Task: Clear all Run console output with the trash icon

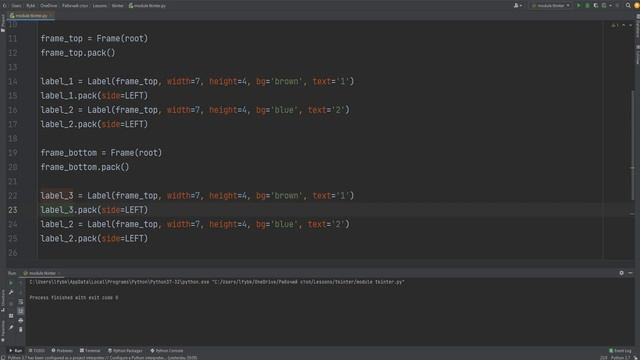Action: (x=21, y=329)
